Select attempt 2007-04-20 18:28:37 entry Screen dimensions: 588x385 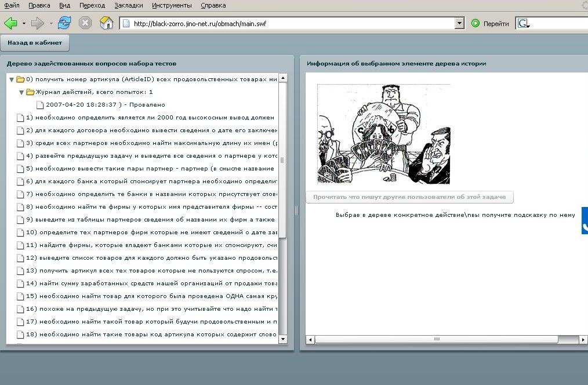tap(104, 105)
